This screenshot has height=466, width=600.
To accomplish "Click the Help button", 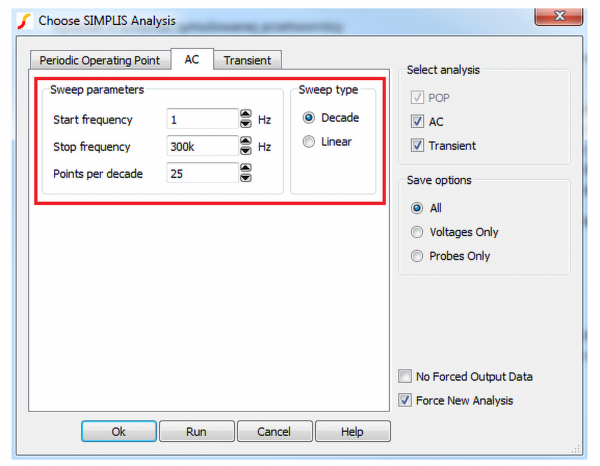I will 351,432.
